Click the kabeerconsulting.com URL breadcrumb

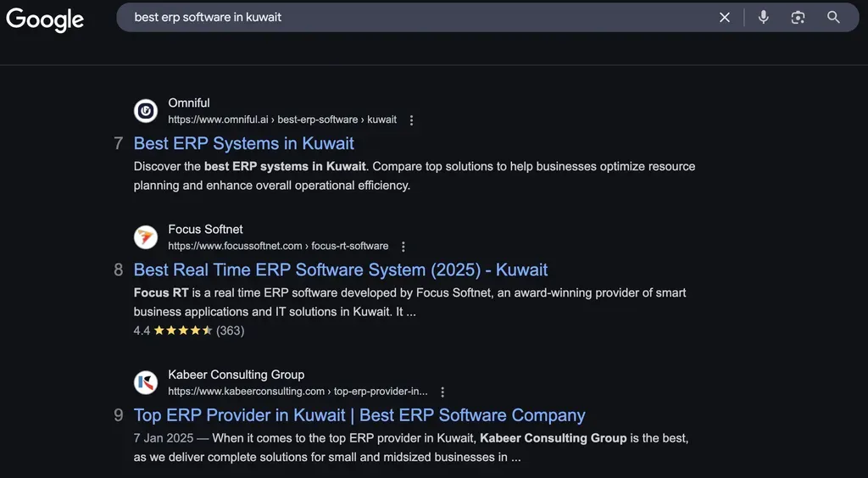(x=298, y=392)
